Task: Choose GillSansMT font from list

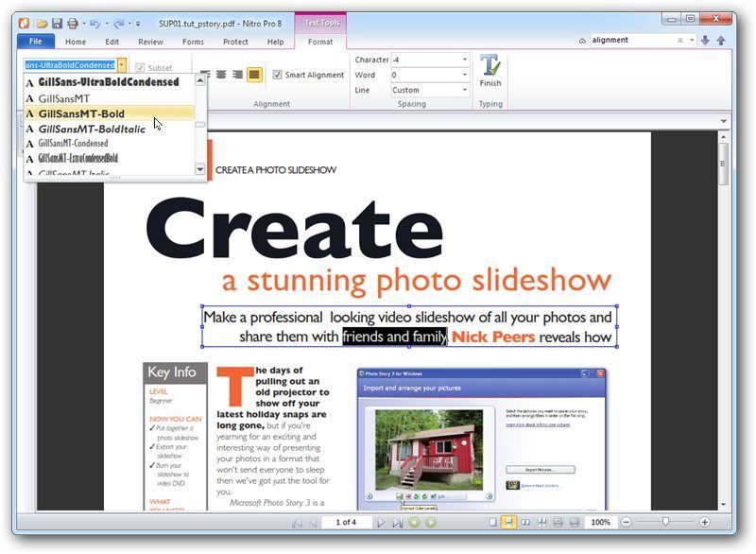Action: click(x=109, y=98)
